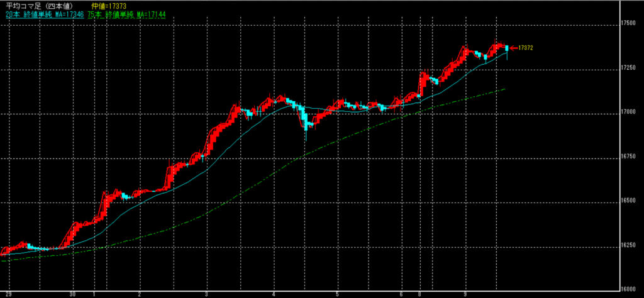This screenshot has height=298, width=644.
Task: Click the 16750 price axis label
Action: 630,157
